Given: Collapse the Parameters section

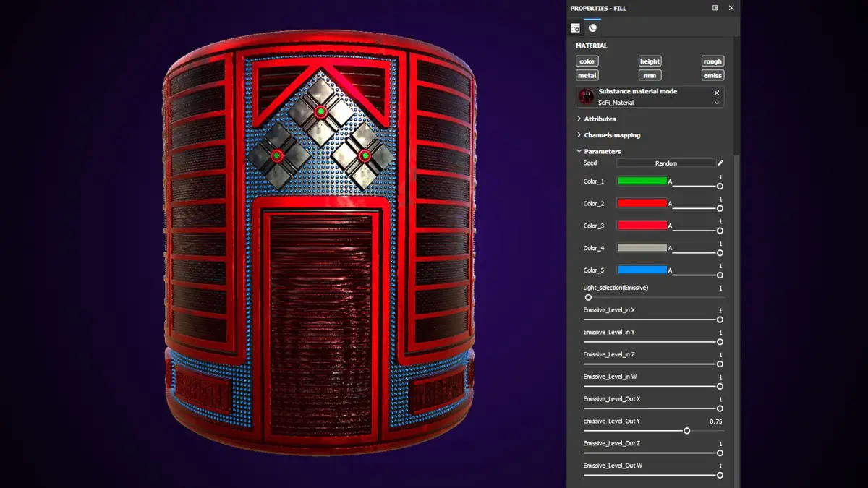Looking at the screenshot, I should click(599, 151).
